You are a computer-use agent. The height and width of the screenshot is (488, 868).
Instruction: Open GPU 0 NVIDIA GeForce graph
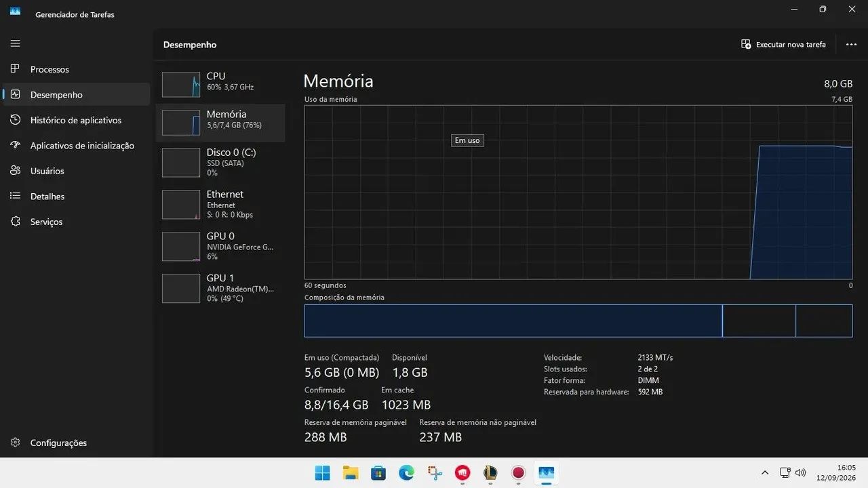[220, 246]
